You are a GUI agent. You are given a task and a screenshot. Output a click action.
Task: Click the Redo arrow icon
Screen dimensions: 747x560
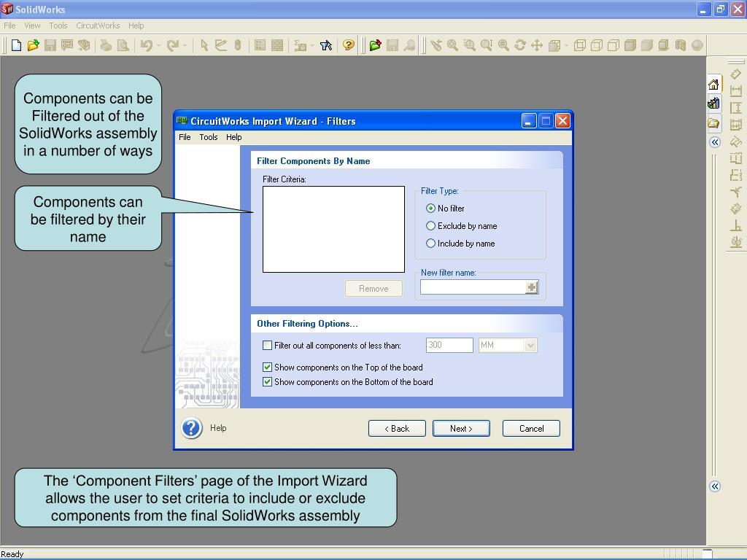pos(172,45)
